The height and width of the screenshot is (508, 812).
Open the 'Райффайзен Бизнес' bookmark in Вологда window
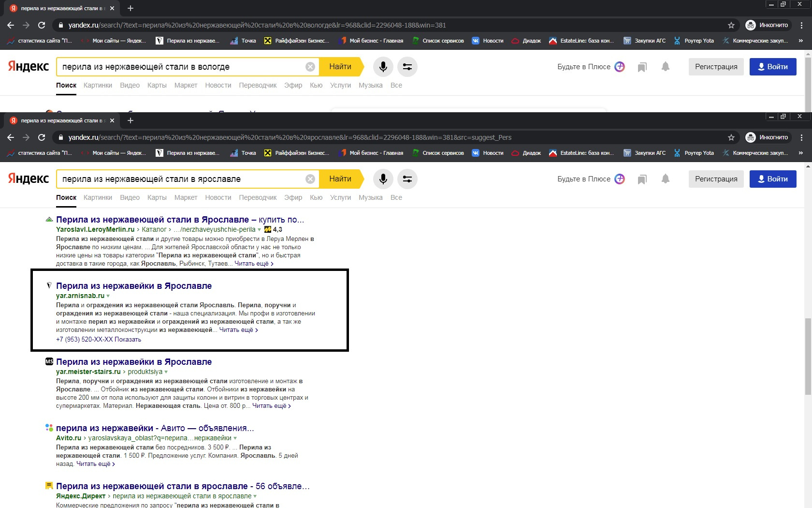click(x=297, y=41)
